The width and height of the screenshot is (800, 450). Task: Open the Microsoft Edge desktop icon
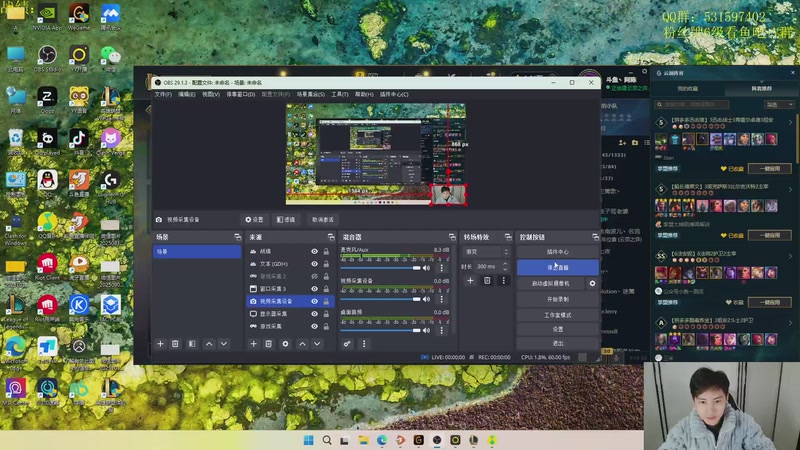[16, 350]
